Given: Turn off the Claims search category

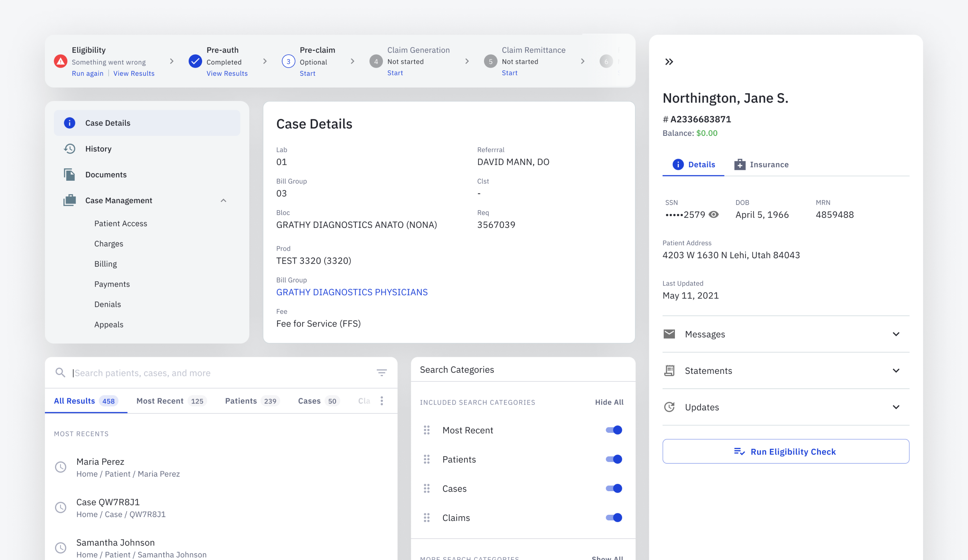Looking at the screenshot, I should (x=613, y=517).
